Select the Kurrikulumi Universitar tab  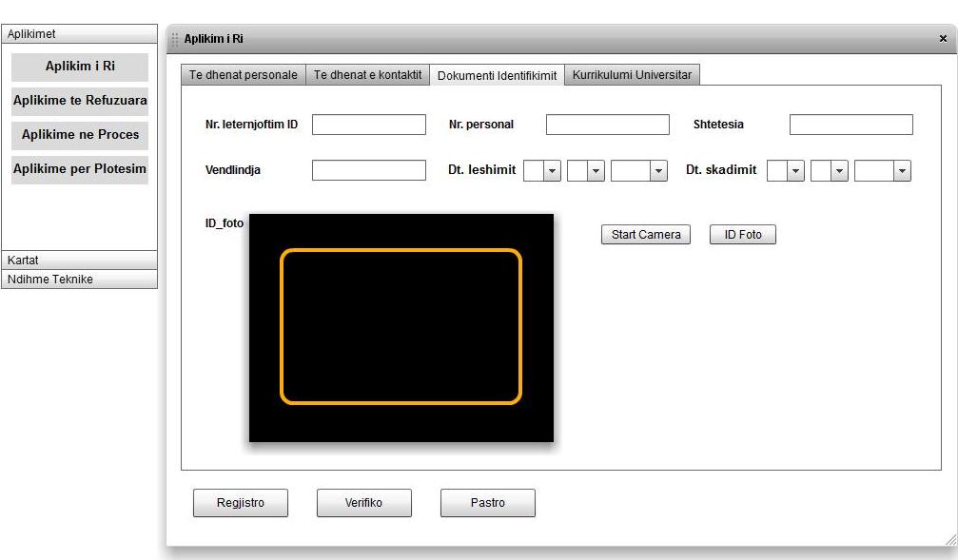click(x=632, y=75)
